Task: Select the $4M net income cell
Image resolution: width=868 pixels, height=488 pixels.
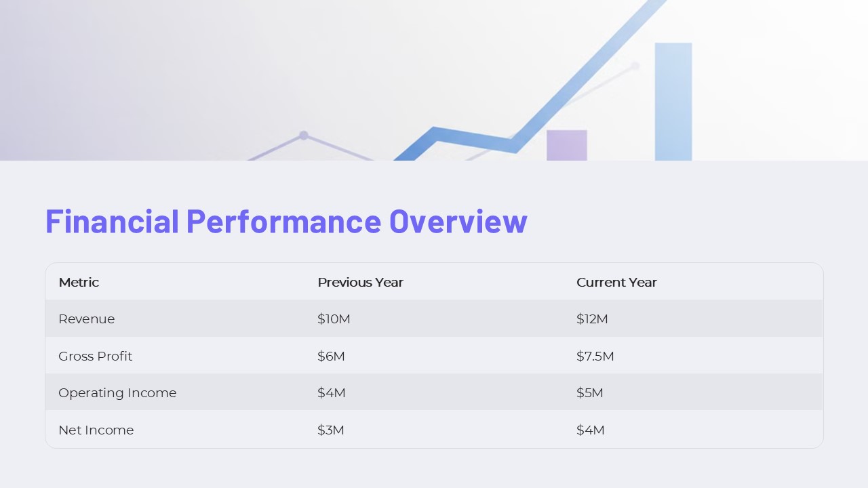Action: [590, 430]
